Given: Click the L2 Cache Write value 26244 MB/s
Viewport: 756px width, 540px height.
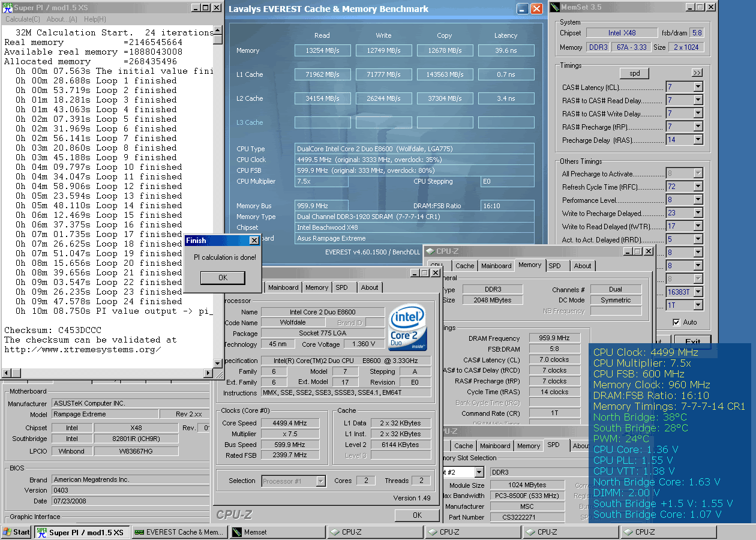Looking at the screenshot, I should point(383,99).
